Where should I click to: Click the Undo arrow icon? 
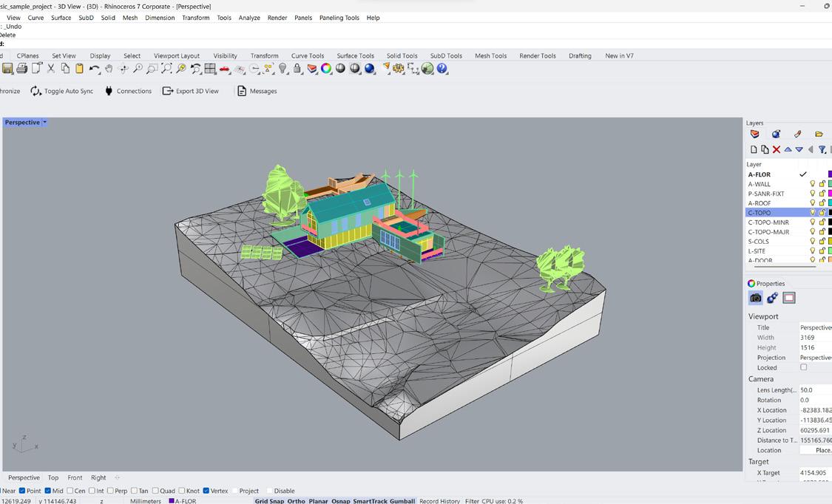[x=94, y=69]
